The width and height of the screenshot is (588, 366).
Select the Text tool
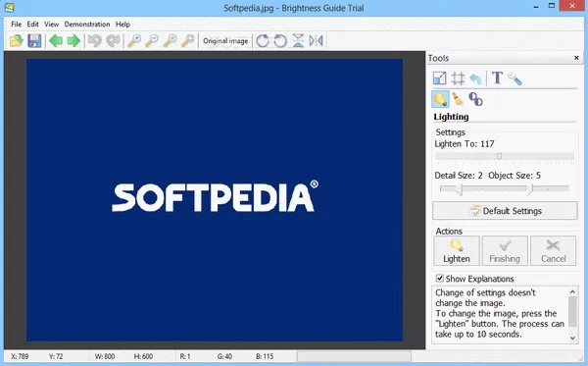pyautogui.click(x=497, y=78)
